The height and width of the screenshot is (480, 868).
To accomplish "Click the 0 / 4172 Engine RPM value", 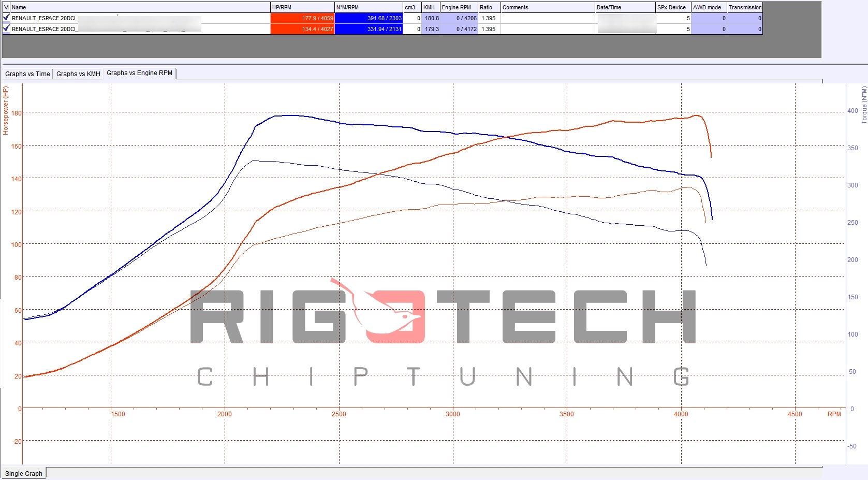I will click(x=459, y=29).
